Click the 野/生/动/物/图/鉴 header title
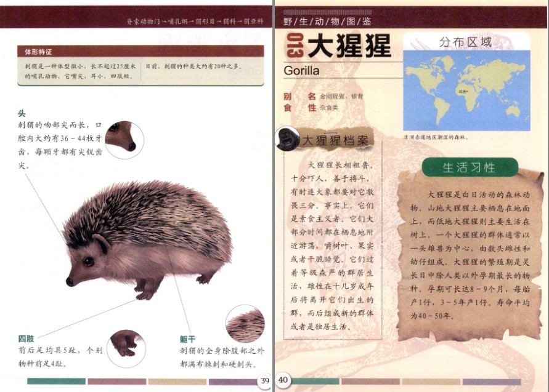This screenshot has width=549, height=392. pyautogui.click(x=327, y=22)
